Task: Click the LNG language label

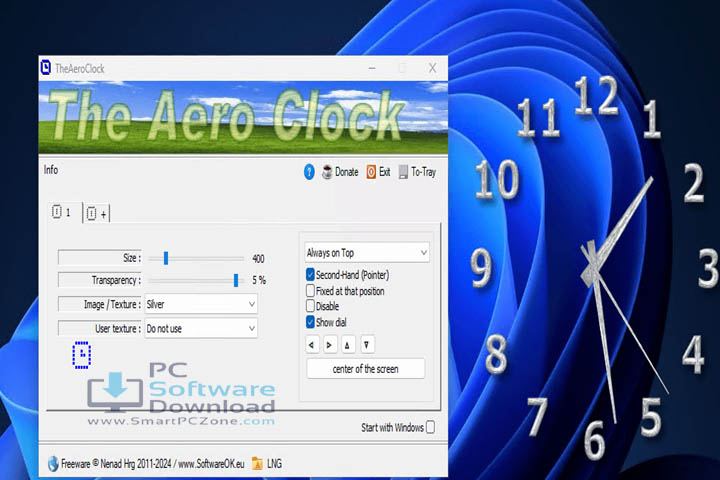Action: (274, 464)
